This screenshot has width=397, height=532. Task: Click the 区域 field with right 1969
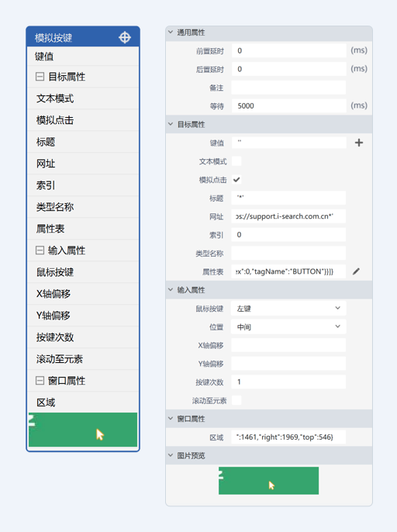[x=288, y=437]
